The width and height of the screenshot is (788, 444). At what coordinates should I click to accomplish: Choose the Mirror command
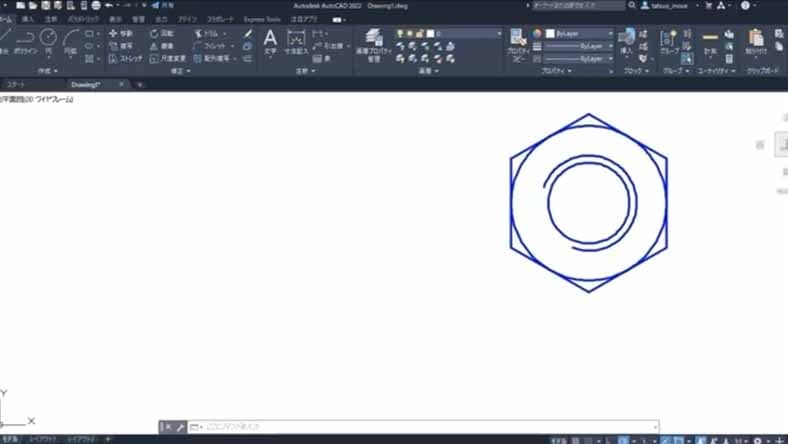(161, 46)
